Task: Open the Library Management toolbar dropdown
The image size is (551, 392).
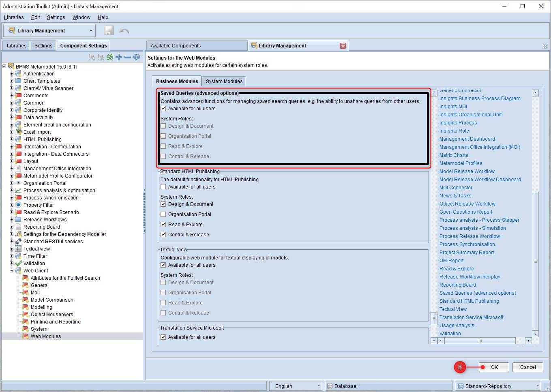Action: click(91, 31)
